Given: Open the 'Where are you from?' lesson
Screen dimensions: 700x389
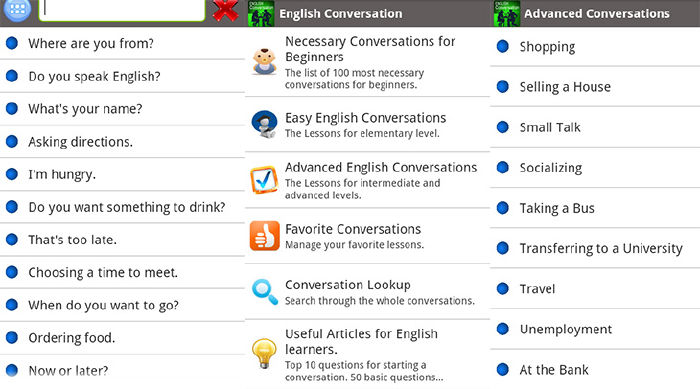Looking at the screenshot, I should [x=122, y=43].
